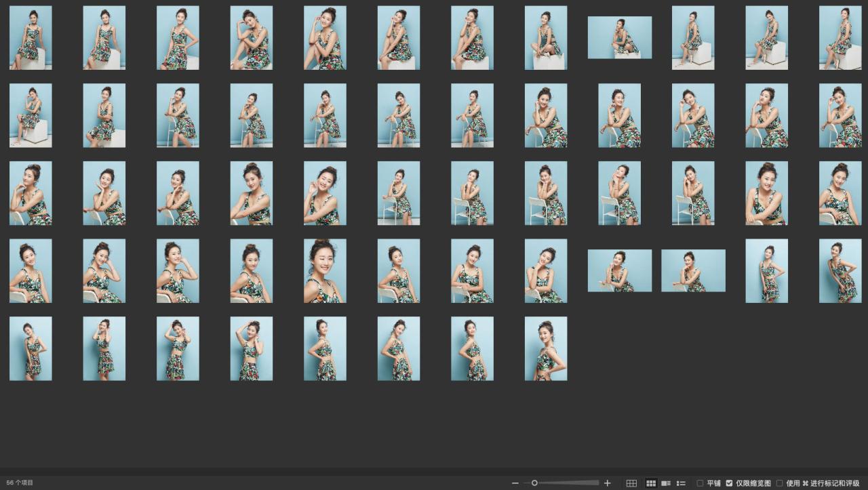
Task: Select the close-up face thumbnail in fourth row
Action: click(325, 270)
